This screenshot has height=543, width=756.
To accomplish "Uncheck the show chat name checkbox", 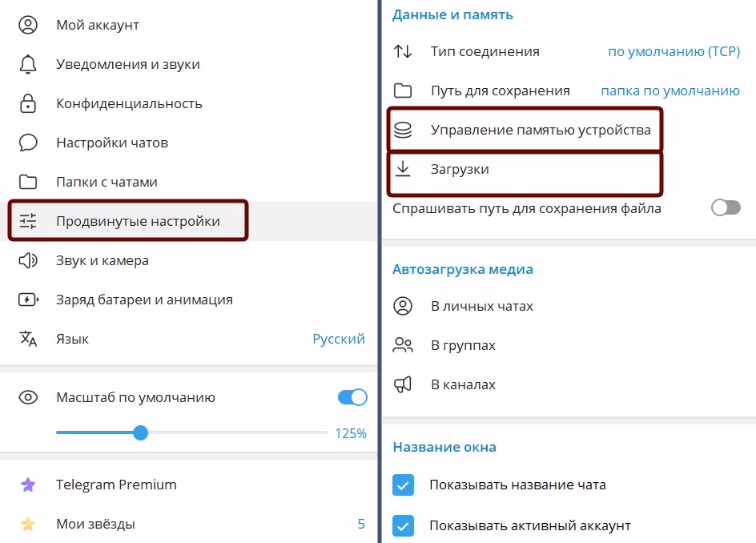I will tap(404, 485).
